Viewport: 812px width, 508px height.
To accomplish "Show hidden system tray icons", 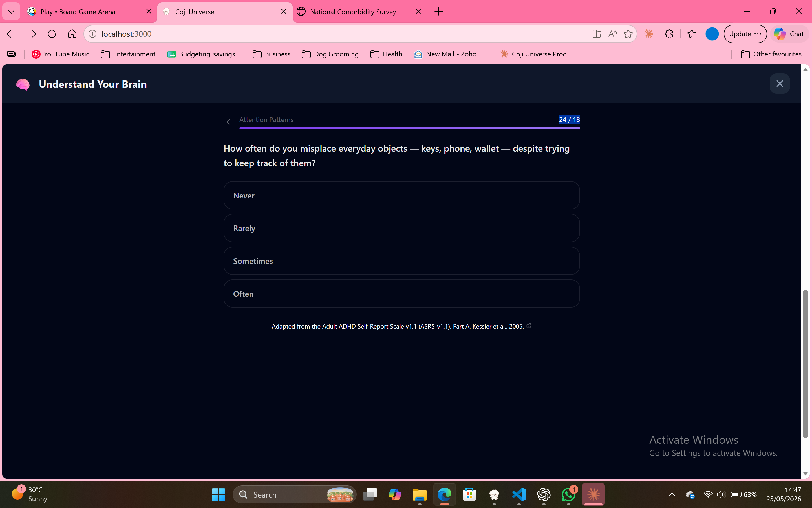I will [672, 494].
